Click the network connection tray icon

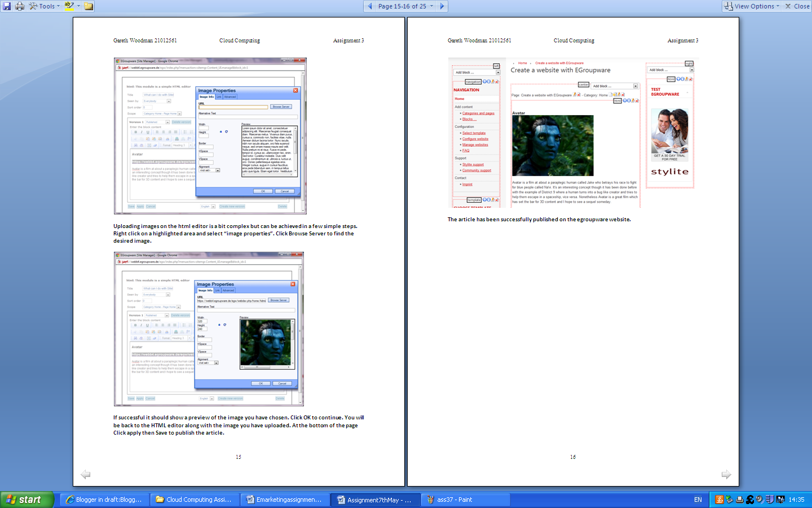coord(780,500)
